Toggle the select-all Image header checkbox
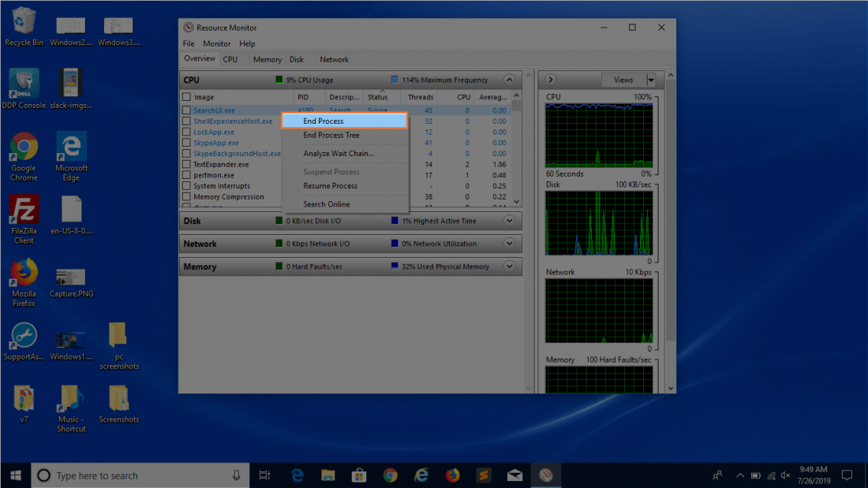This screenshot has height=488, width=868. pyautogui.click(x=187, y=97)
